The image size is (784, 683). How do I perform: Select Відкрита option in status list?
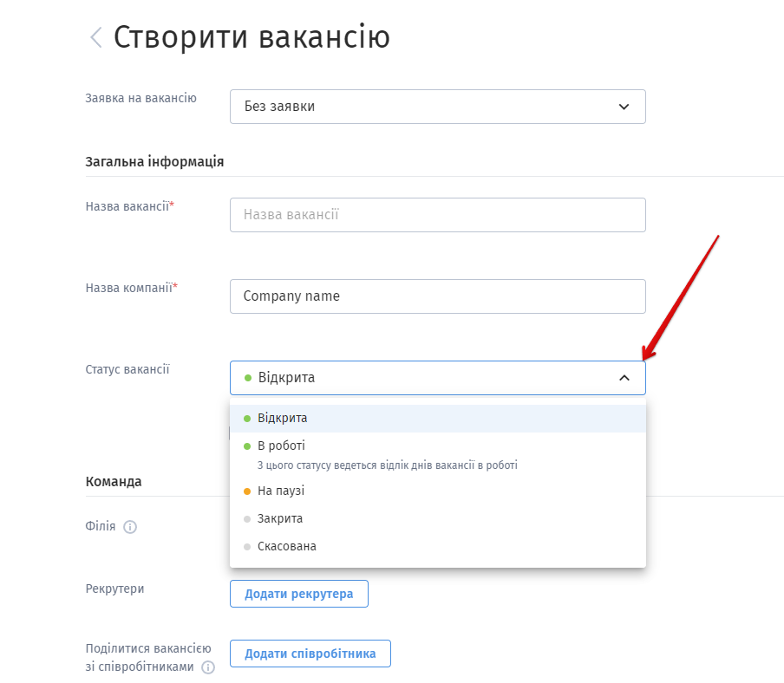(x=437, y=418)
